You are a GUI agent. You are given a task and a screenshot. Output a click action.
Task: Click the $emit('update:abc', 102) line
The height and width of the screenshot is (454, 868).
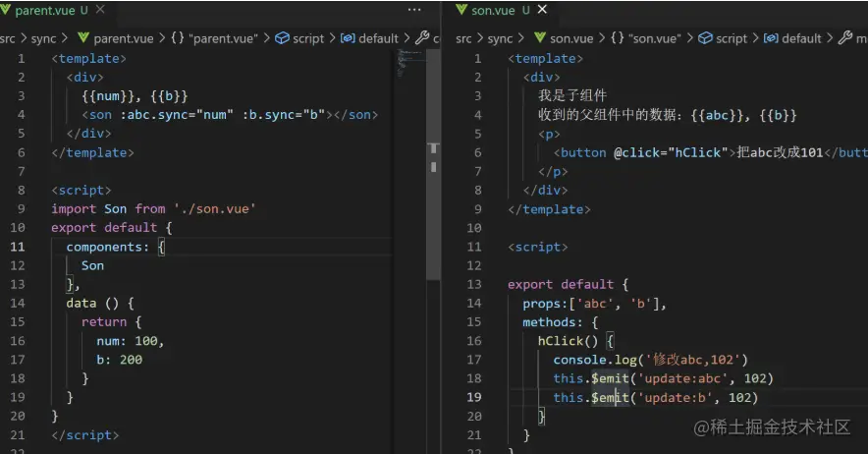(663, 378)
